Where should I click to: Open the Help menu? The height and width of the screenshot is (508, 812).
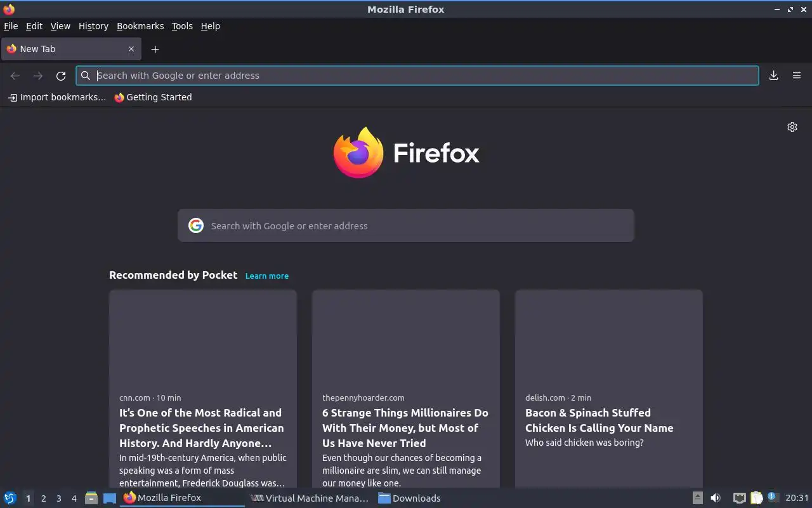click(x=210, y=26)
